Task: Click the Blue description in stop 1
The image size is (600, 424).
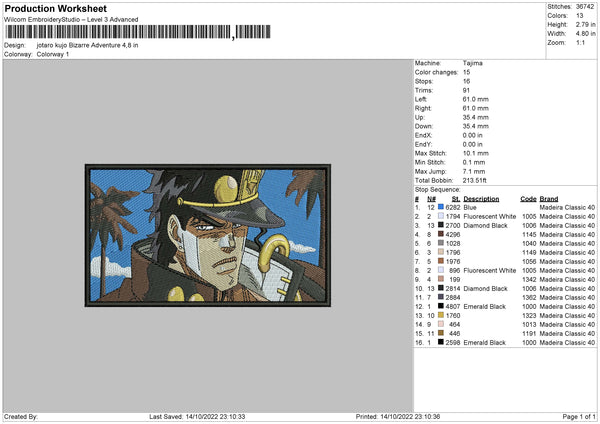Action: pos(470,207)
